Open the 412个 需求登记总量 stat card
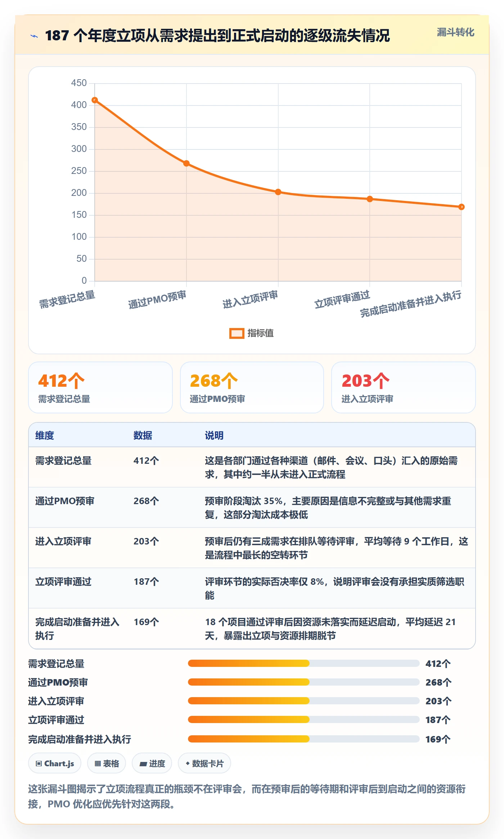The image size is (504, 839). (100, 387)
